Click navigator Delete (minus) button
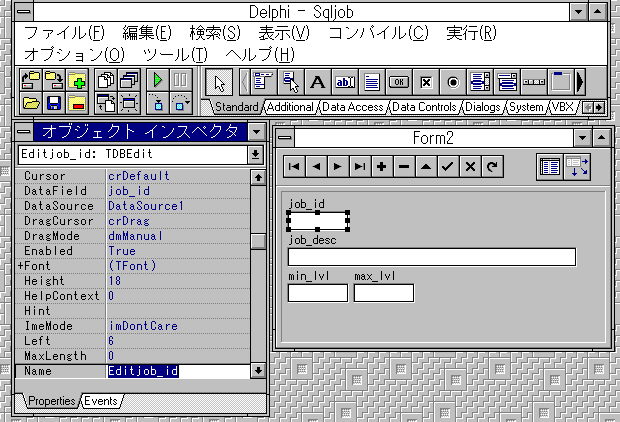620x422 pixels. 404,167
